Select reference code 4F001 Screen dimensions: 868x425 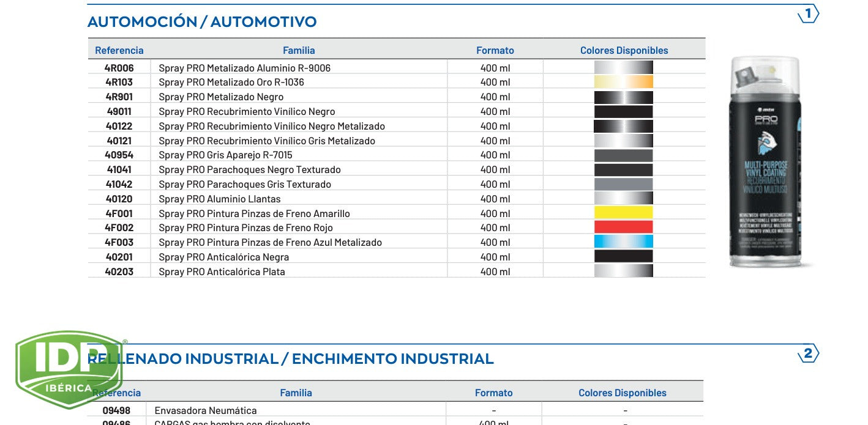[x=119, y=213]
